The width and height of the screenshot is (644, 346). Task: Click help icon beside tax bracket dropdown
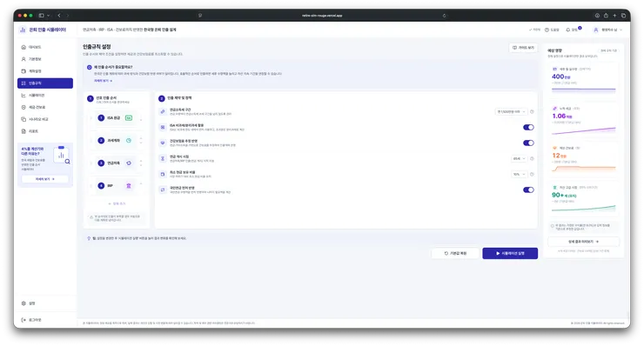tap(532, 111)
